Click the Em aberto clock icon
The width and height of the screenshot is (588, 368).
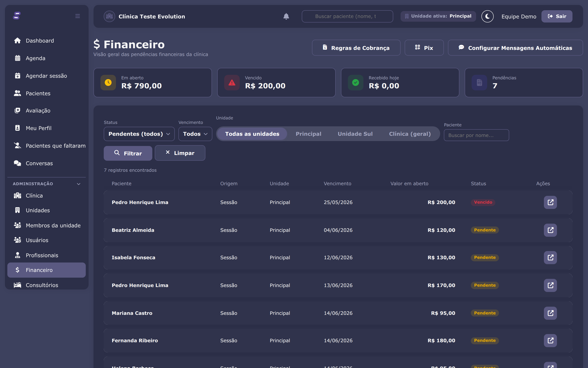[108, 83]
